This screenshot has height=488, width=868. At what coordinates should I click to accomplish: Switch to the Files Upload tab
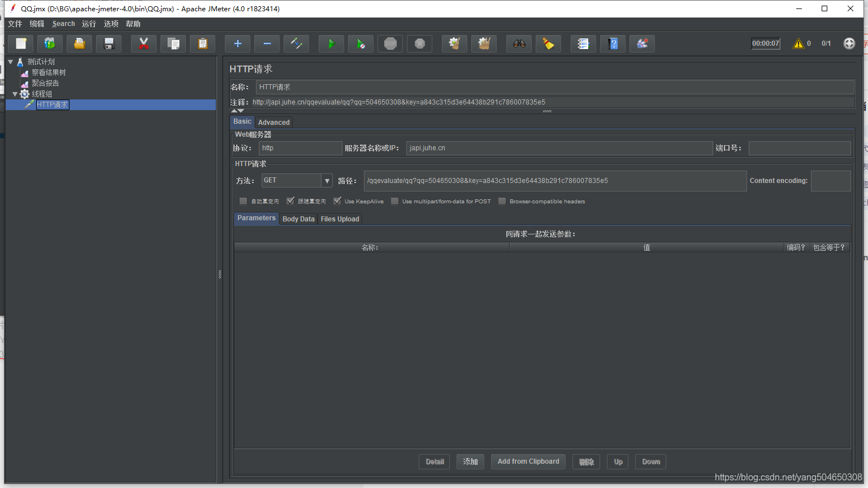(x=340, y=219)
